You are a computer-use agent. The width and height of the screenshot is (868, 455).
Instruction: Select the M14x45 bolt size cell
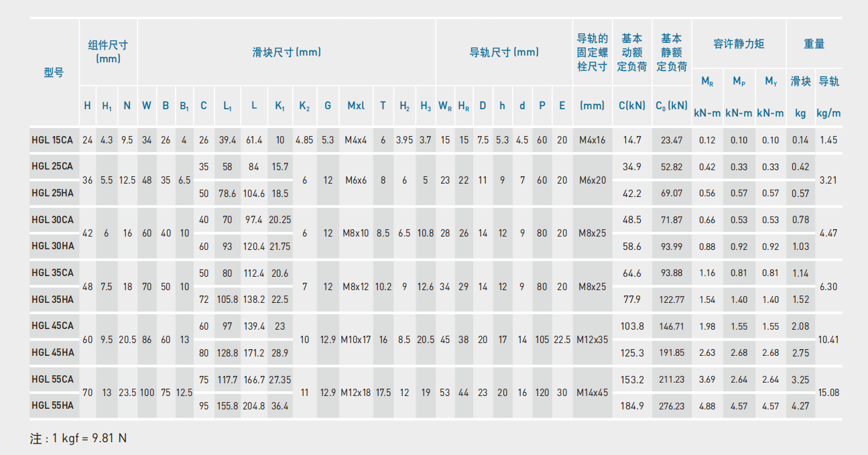[593, 392]
